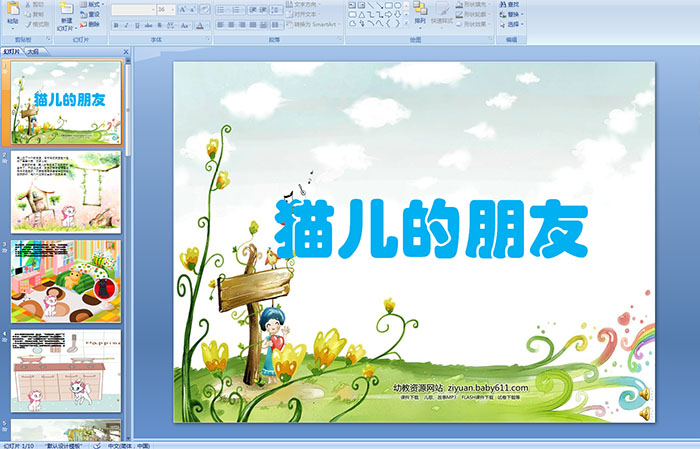Screen dimensions: 700x449
Task: Click the Reset (重设) slide button
Action: pos(92,15)
